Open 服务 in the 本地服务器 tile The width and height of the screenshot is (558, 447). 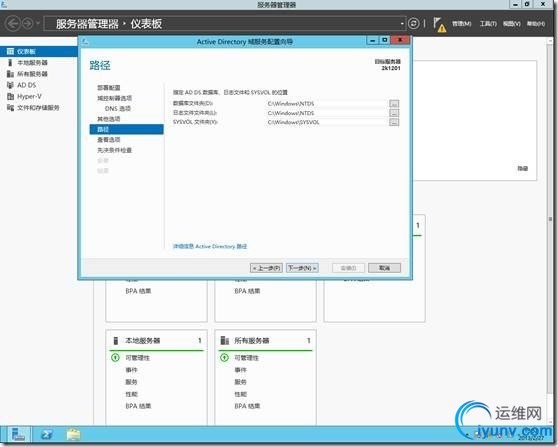[x=131, y=382]
